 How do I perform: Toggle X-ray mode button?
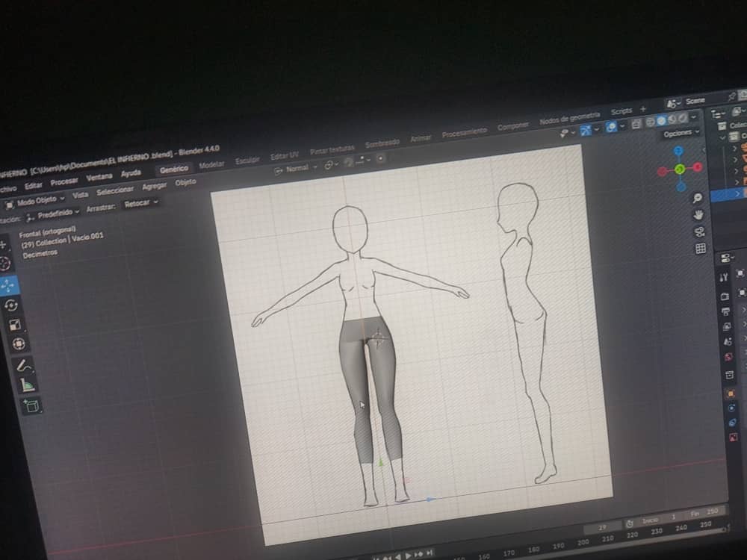[x=636, y=124]
